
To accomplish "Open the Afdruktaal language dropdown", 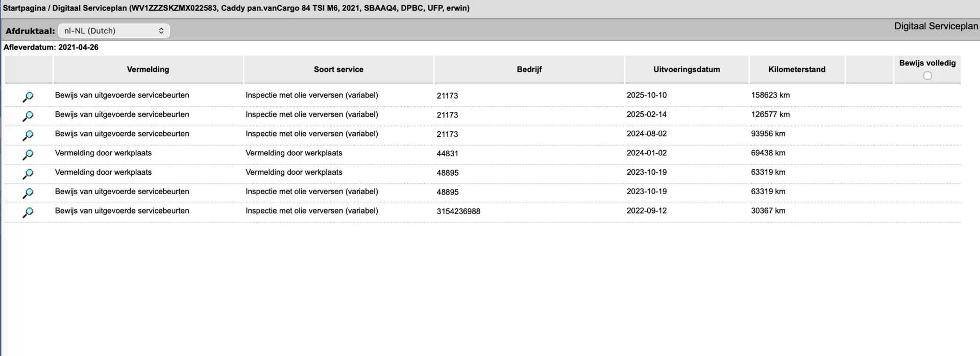I will pyautogui.click(x=114, y=31).
